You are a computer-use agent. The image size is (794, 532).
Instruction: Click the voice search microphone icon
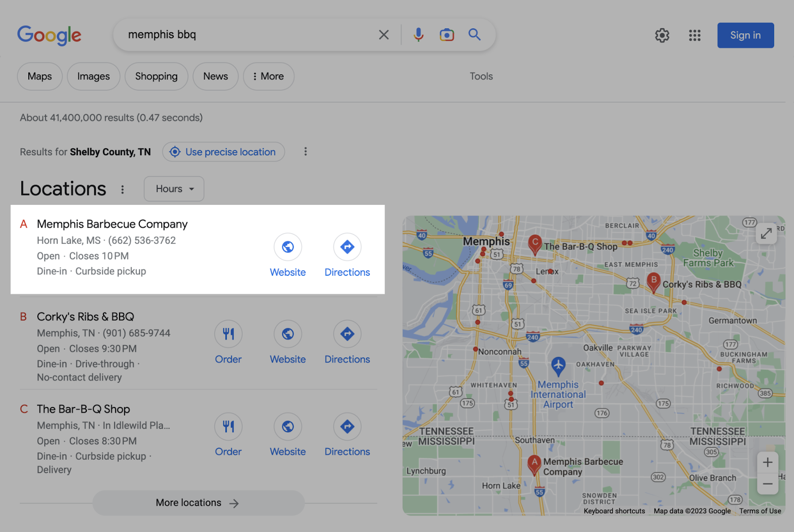(x=418, y=35)
